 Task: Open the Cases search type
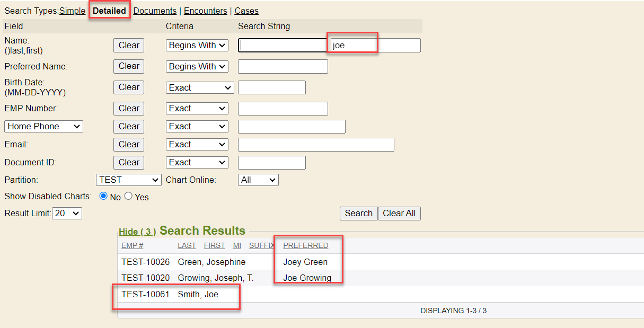pyautogui.click(x=246, y=11)
